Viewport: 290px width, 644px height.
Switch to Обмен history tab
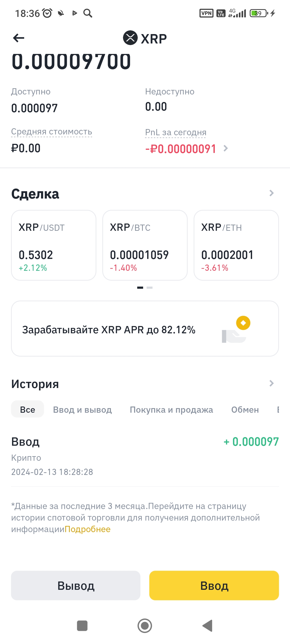245,410
